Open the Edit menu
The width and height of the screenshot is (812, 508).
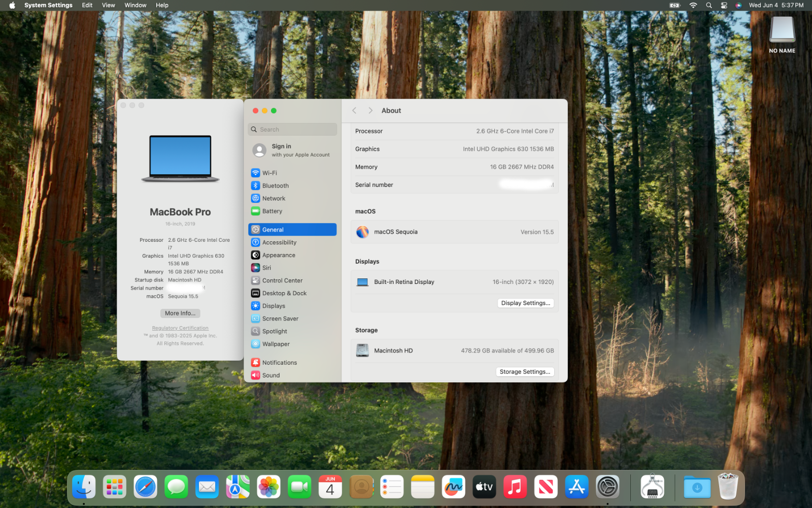[87, 5]
